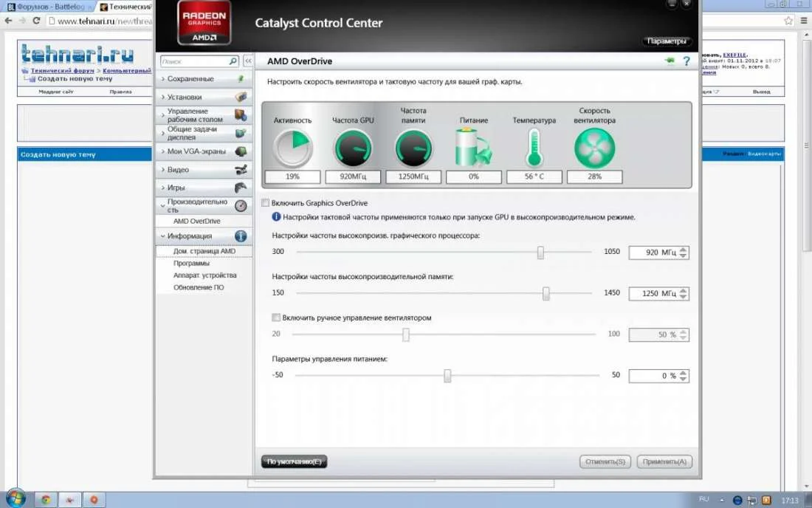Expand the Игры section

[204, 188]
